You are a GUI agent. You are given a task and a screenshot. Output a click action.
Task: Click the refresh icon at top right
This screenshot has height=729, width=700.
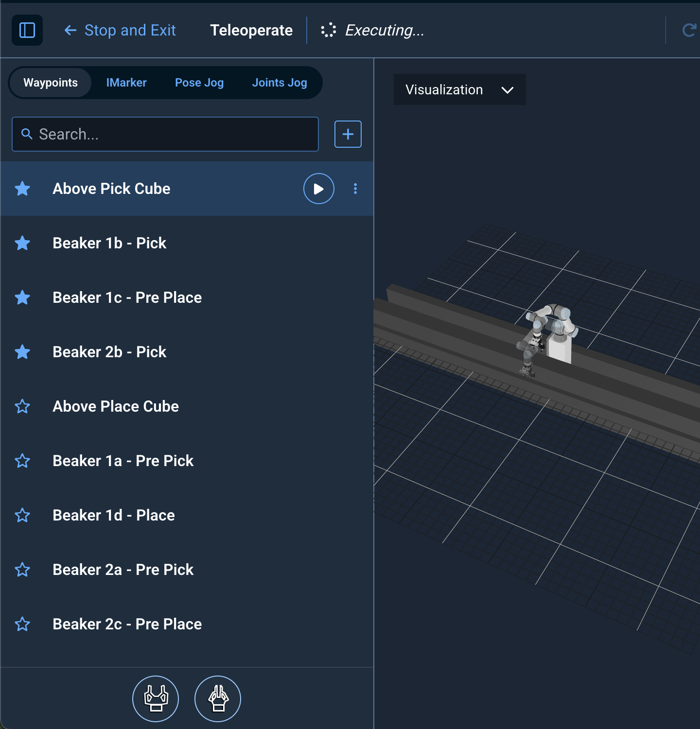click(x=689, y=30)
